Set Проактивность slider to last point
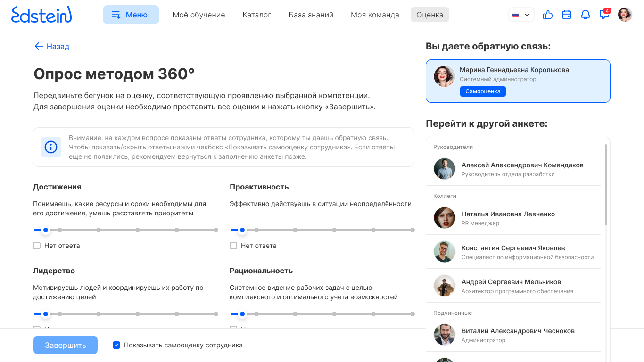This screenshot has width=644, height=362. 413,230
